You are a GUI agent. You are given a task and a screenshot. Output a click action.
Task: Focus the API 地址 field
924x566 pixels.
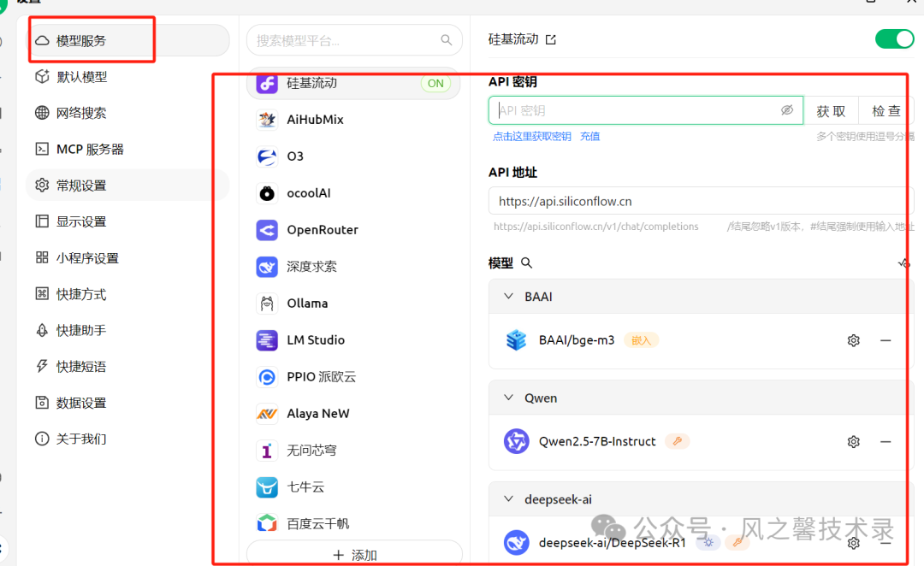[701, 202]
